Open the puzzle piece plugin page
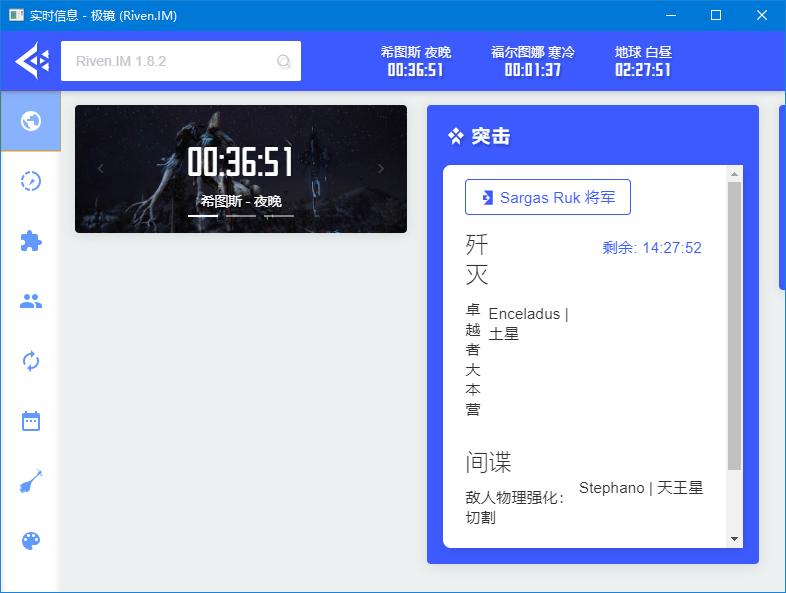786x593 pixels. pos(31,241)
